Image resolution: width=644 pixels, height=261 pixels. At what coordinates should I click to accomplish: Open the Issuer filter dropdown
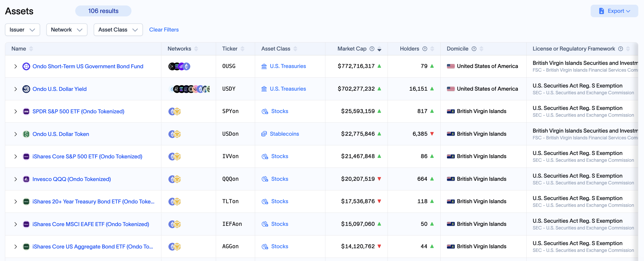click(x=22, y=30)
